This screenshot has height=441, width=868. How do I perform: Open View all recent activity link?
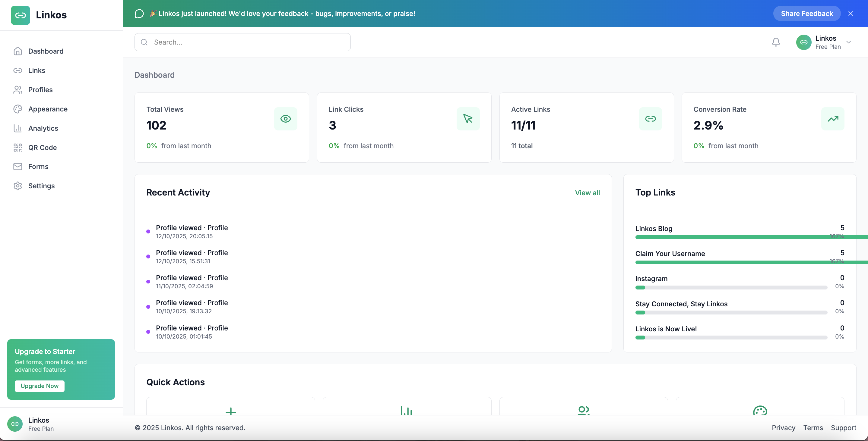[587, 193]
